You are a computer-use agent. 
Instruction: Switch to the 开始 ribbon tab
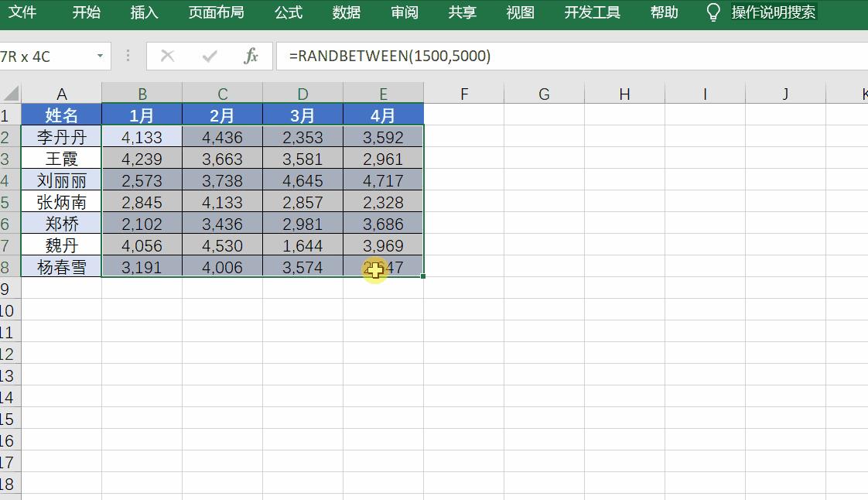tap(85, 12)
